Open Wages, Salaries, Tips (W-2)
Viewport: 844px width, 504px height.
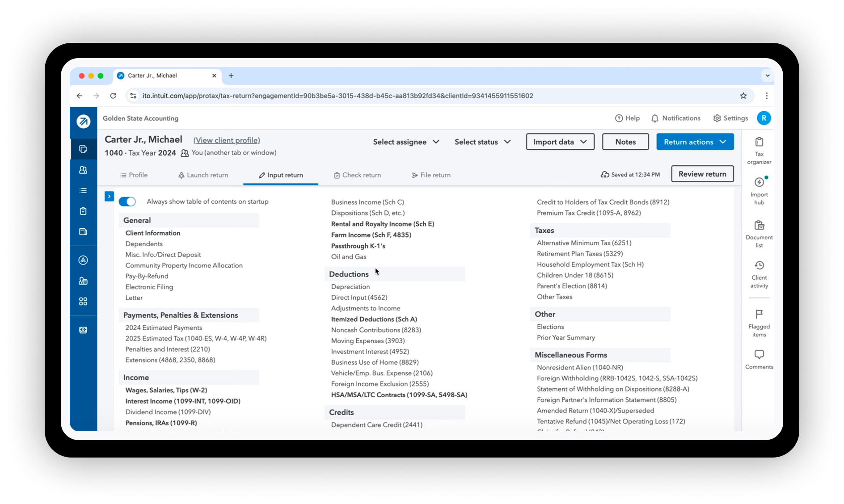tap(166, 390)
